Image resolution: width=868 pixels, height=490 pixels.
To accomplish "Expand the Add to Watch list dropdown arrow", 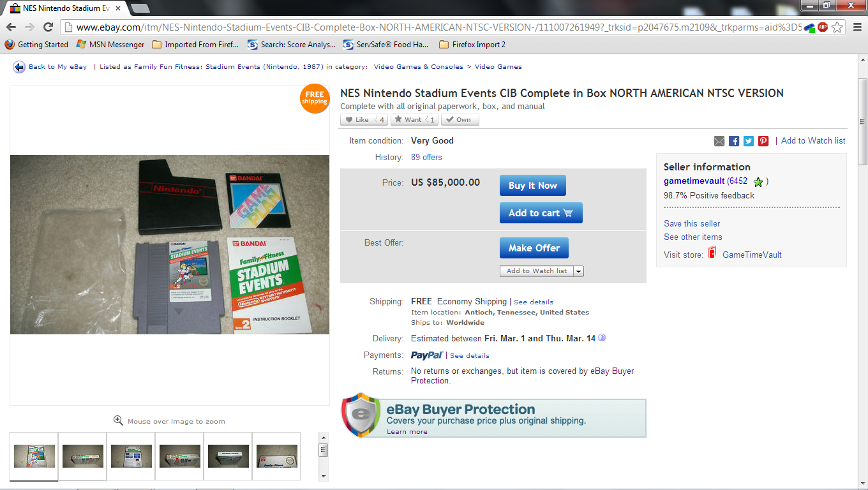I will [x=579, y=271].
